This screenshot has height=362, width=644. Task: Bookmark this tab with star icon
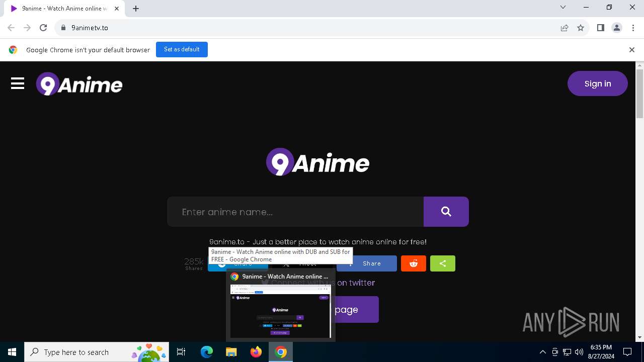(x=581, y=28)
